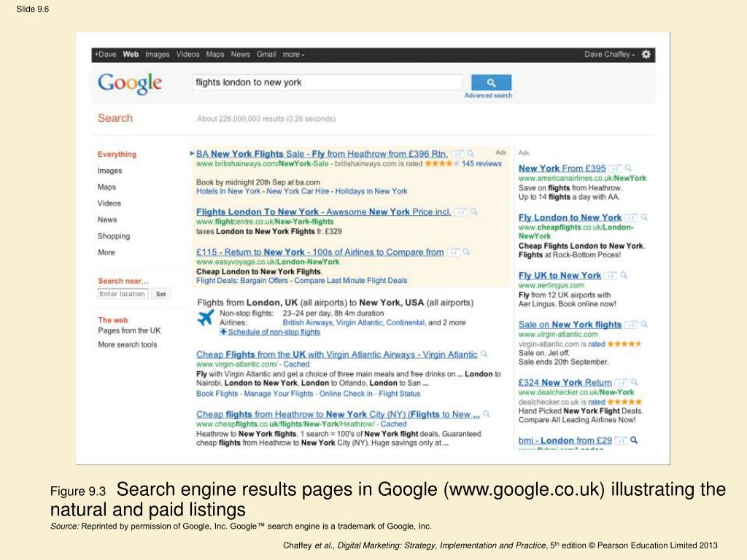The width and height of the screenshot is (747, 560).
Task: Select Maps in the top bar
Action: 215,54
